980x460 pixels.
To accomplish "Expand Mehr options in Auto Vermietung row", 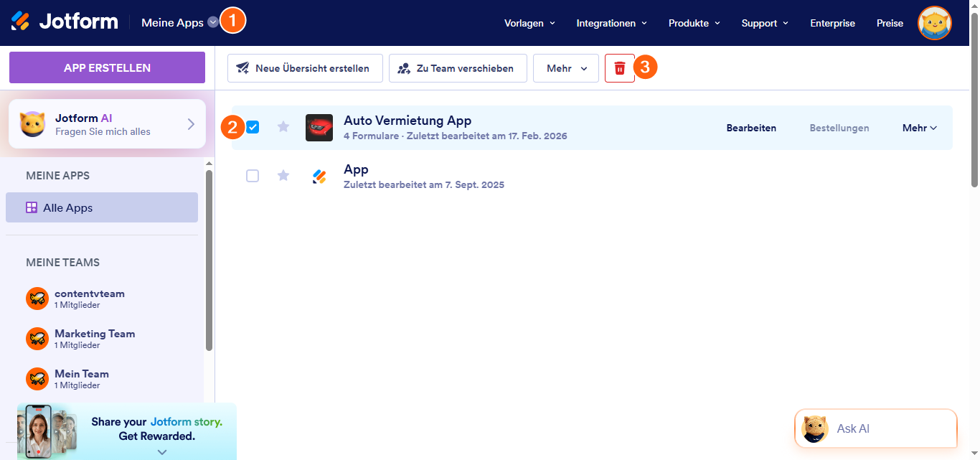I will click(x=919, y=128).
